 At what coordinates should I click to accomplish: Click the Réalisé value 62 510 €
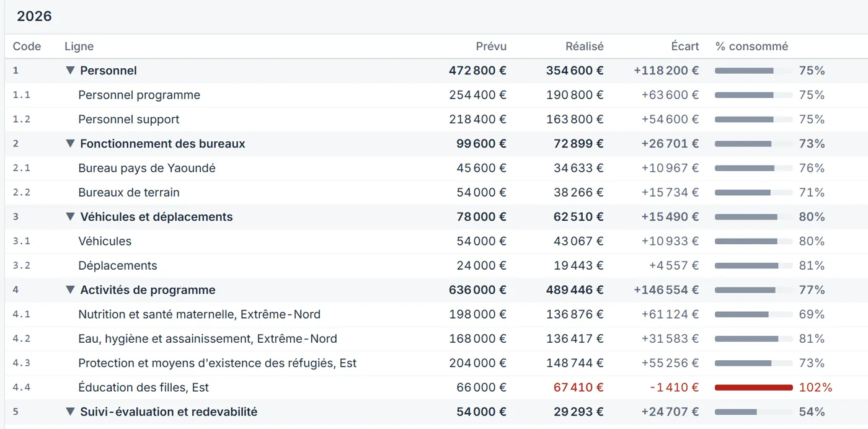(x=578, y=217)
